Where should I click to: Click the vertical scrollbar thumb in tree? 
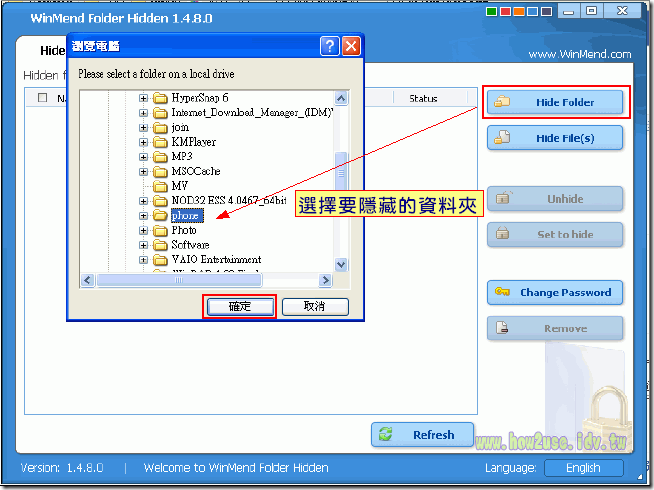[x=341, y=173]
